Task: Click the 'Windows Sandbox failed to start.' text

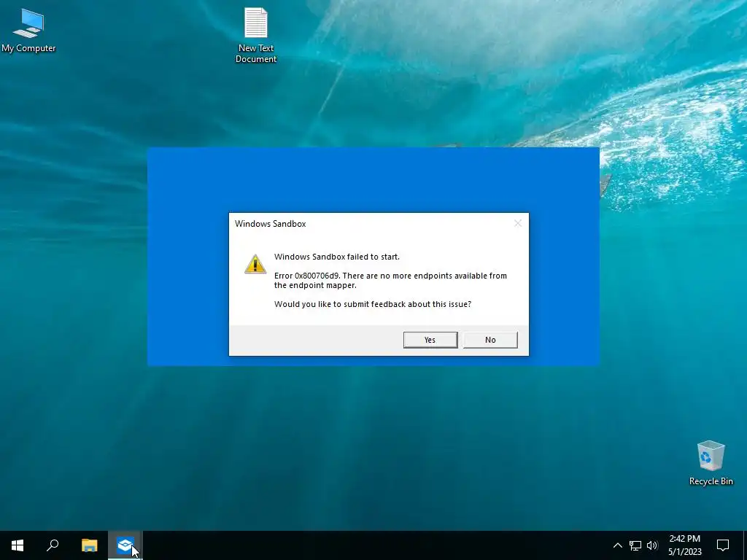Action: tap(337, 257)
